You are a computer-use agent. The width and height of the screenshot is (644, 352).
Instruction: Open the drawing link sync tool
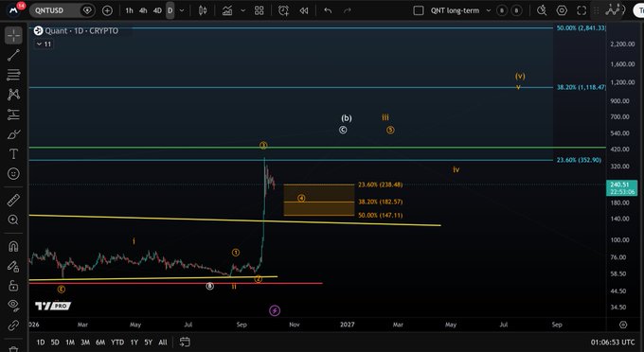pos(13,326)
